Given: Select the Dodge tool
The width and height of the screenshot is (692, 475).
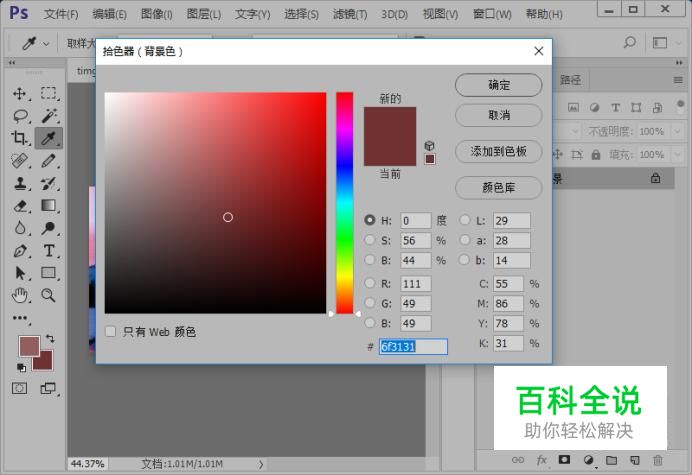Looking at the screenshot, I should (49, 228).
